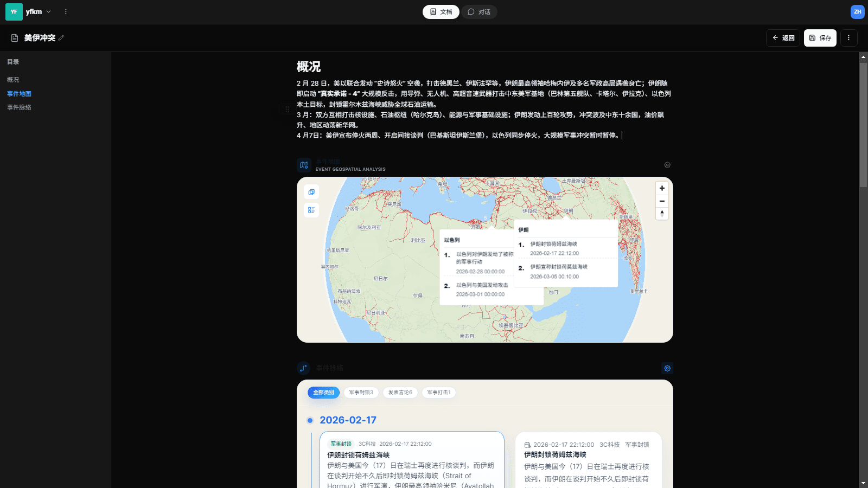Click the document icon beside 美伊冲突
Screen dimensions: 868x488
pyautogui.click(x=15, y=38)
